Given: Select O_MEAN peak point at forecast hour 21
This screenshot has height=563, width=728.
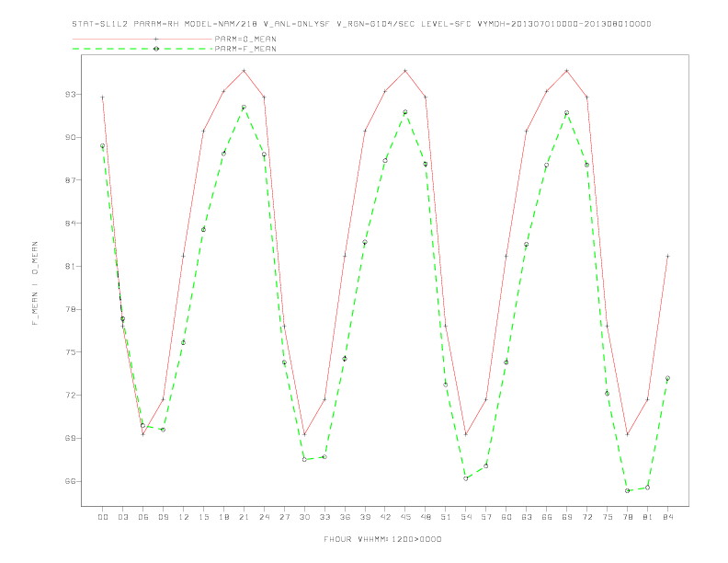Looking at the screenshot, I should tap(244, 71).
